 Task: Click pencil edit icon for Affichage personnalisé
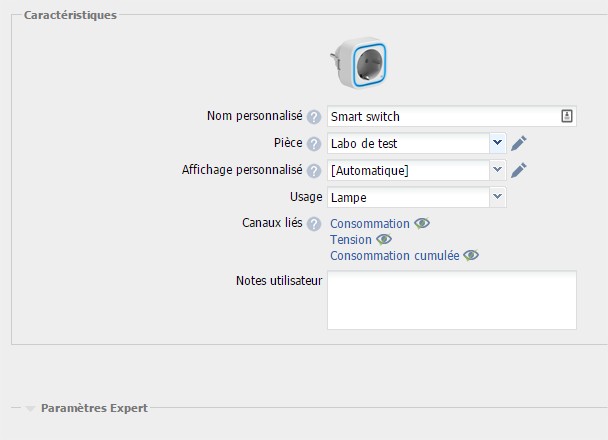tap(518, 171)
